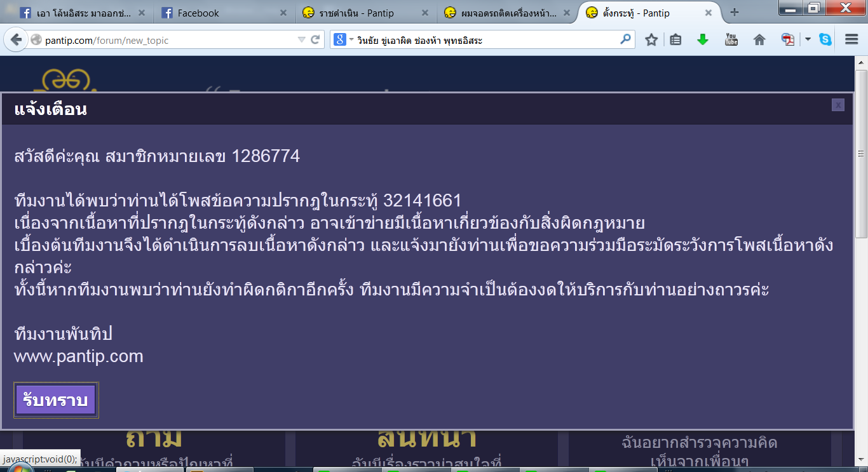Go back using the browser back arrow
The image size is (868, 472).
(x=16, y=39)
